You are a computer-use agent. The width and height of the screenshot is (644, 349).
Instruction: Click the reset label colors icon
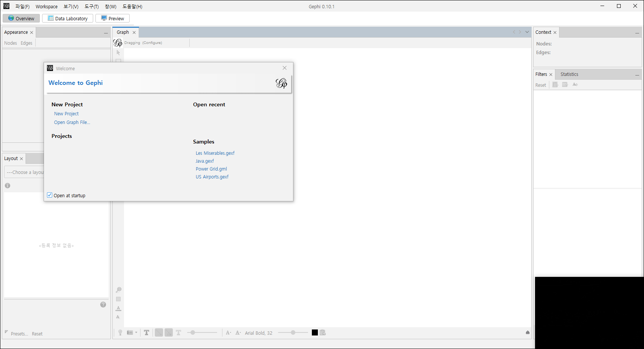tap(118, 308)
